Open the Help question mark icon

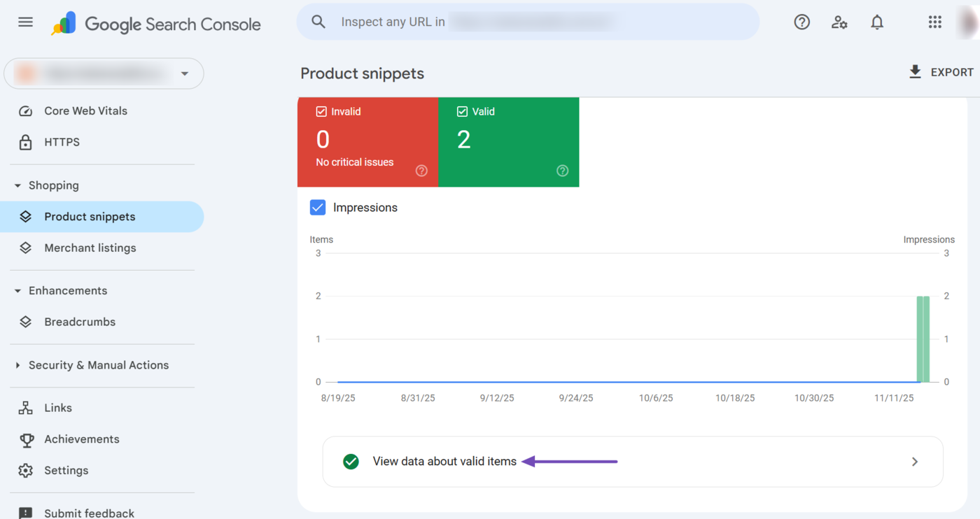(801, 22)
